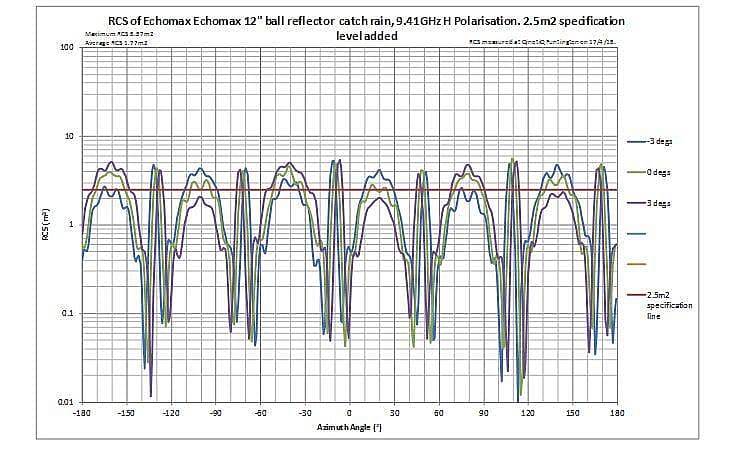Image resolution: width=730 pixels, height=458 pixels.
Task: Click the x-axis tick label '-150'
Action: (126, 413)
